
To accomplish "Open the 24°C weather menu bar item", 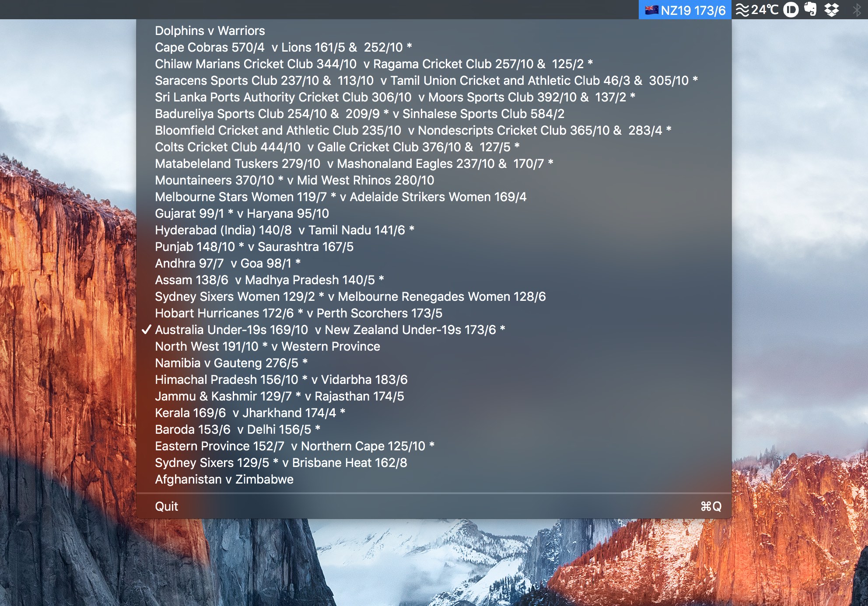I will [757, 10].
